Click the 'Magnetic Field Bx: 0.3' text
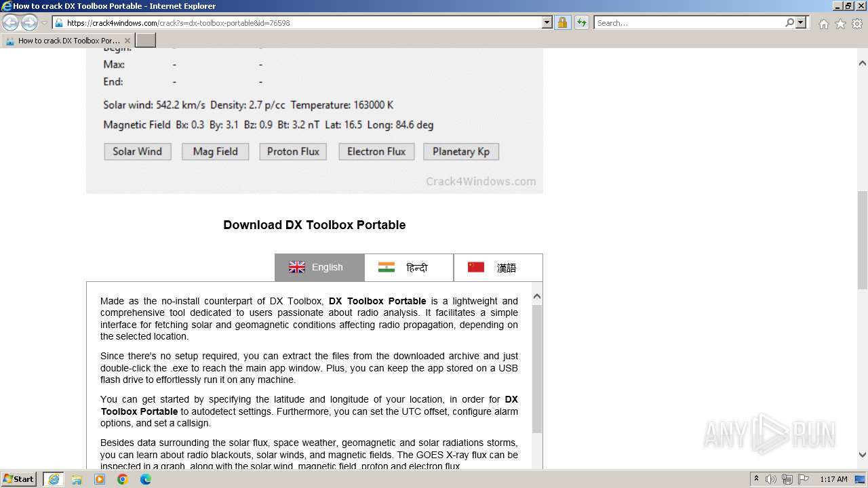 [154, 125]
